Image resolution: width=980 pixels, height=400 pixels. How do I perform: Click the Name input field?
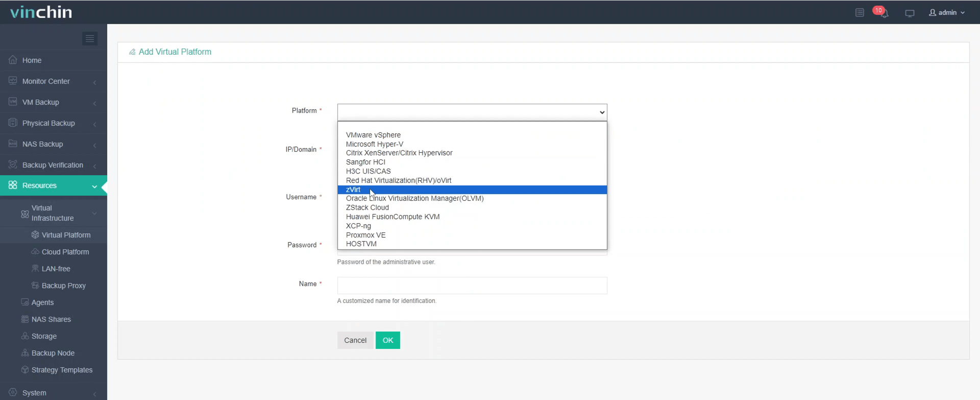(472, 286)
